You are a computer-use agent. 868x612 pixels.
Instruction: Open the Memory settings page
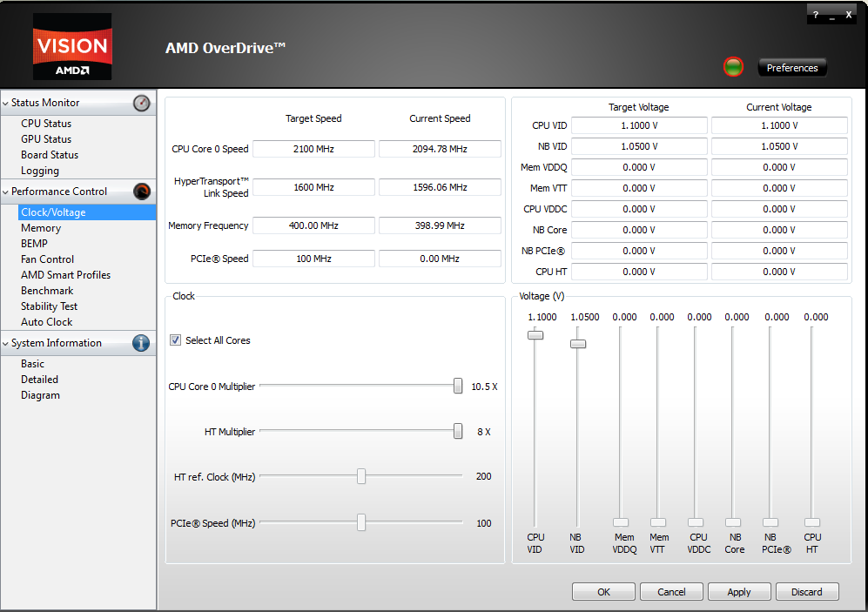coord(41,228)
